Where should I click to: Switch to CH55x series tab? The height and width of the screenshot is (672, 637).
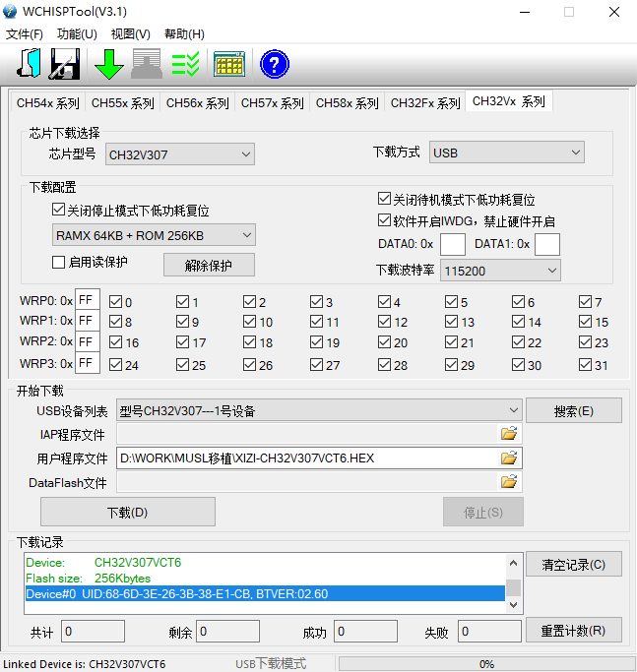(123, 103)
